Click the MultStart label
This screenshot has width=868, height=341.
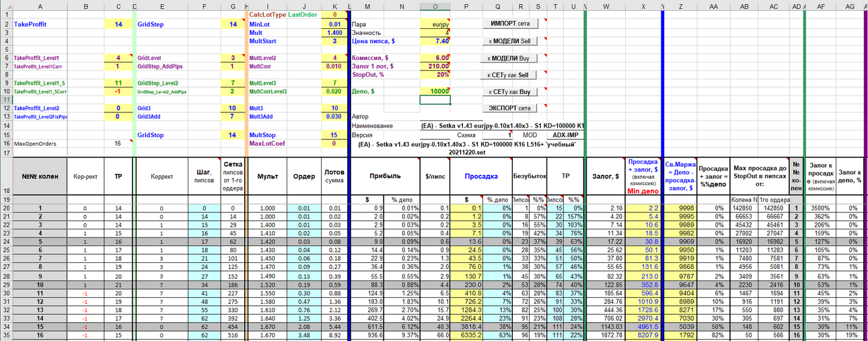pos(262,40)
